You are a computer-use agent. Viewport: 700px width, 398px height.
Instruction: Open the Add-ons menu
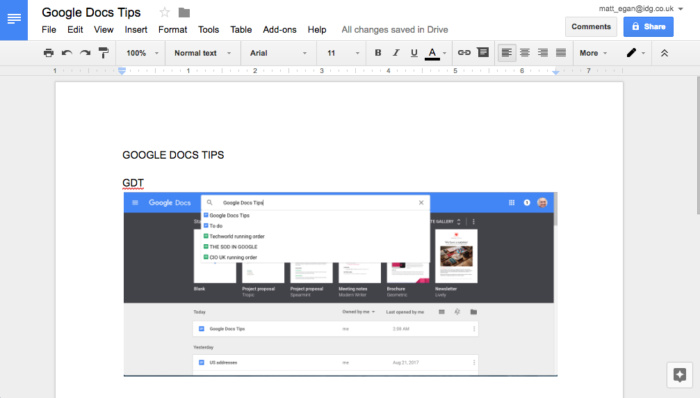coord(279,29)
